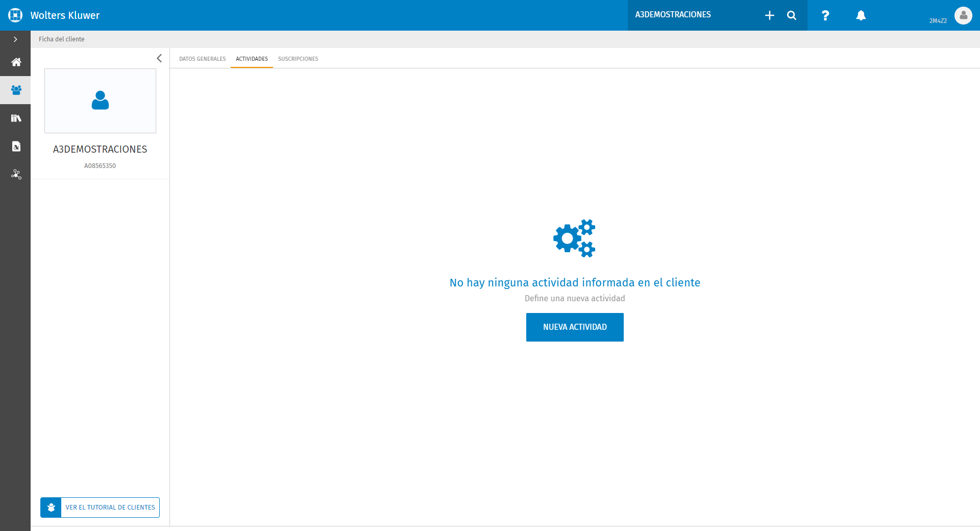980x531 pixels.
Task: Open the Home icon in sidebar
Action: point(16,62)
